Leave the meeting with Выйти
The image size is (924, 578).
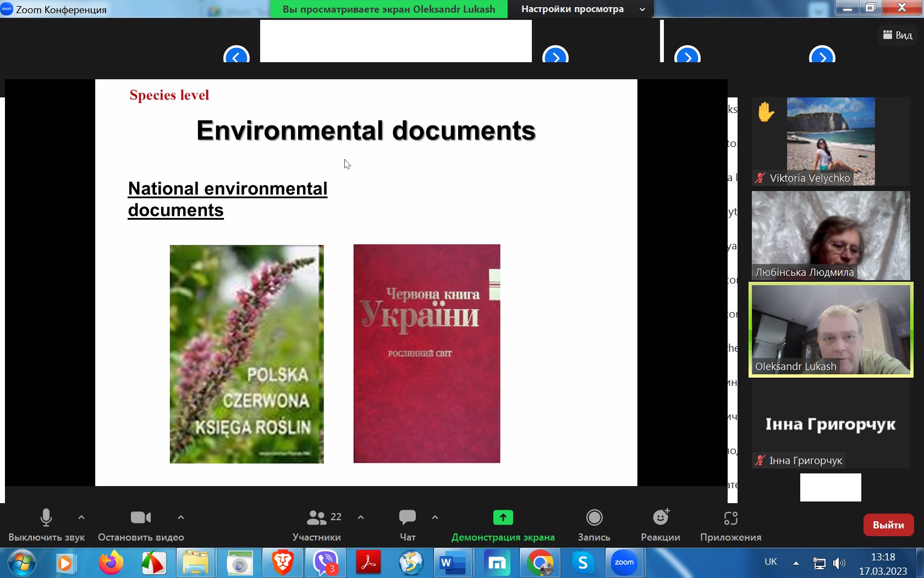[x=888, y=525]
